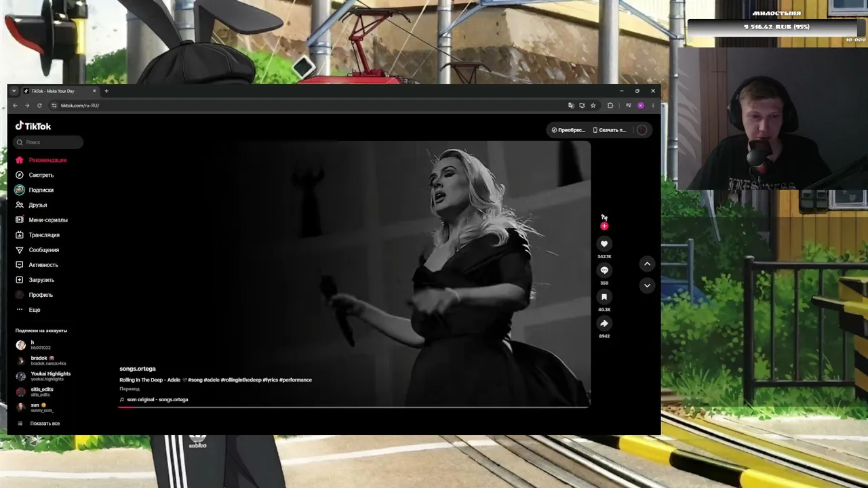Open followed account hh001022
868x488 pixels.
(x=41, y=345)
